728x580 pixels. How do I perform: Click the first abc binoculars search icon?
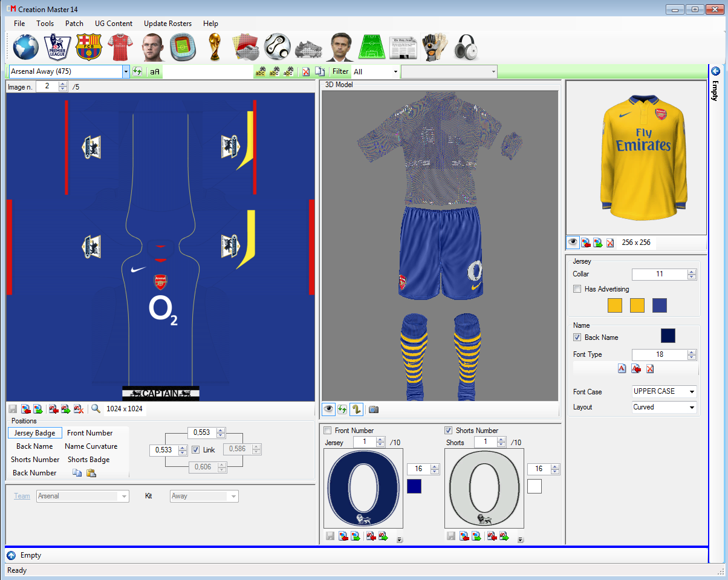pos(260,71)
